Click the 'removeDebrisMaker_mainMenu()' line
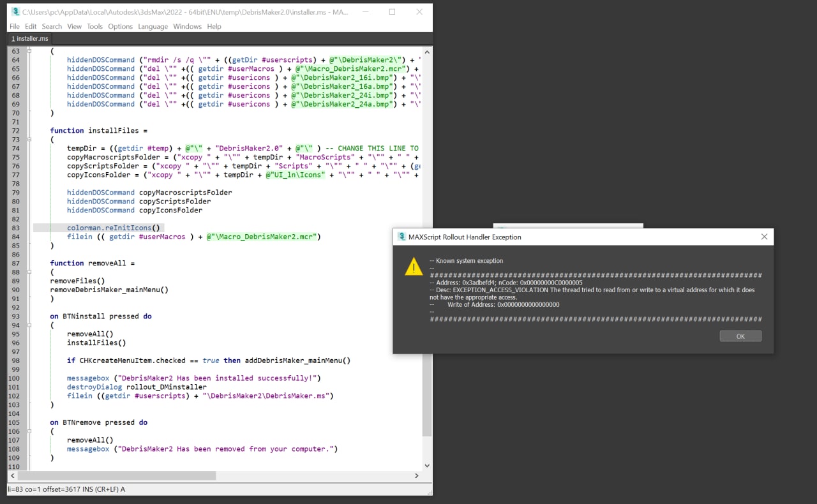817x504 pixels. click(x=109, y=290)
